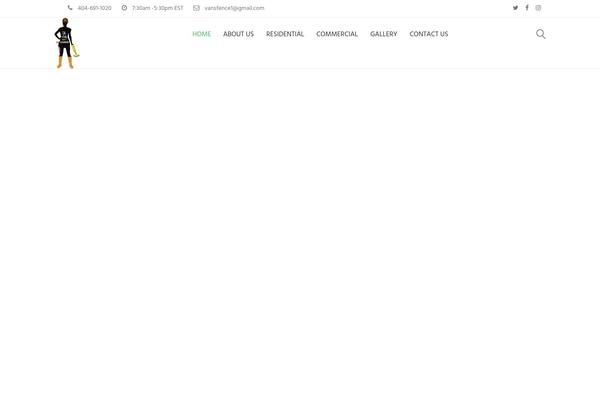
Task: Click the envelope email icon
Action: (x=196, y=8)
